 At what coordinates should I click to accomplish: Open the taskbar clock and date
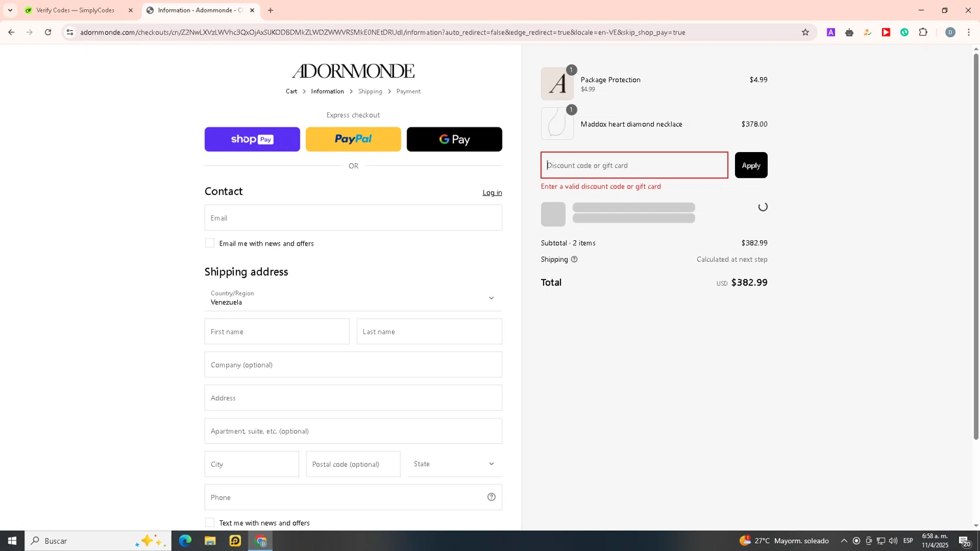[935, 541]
